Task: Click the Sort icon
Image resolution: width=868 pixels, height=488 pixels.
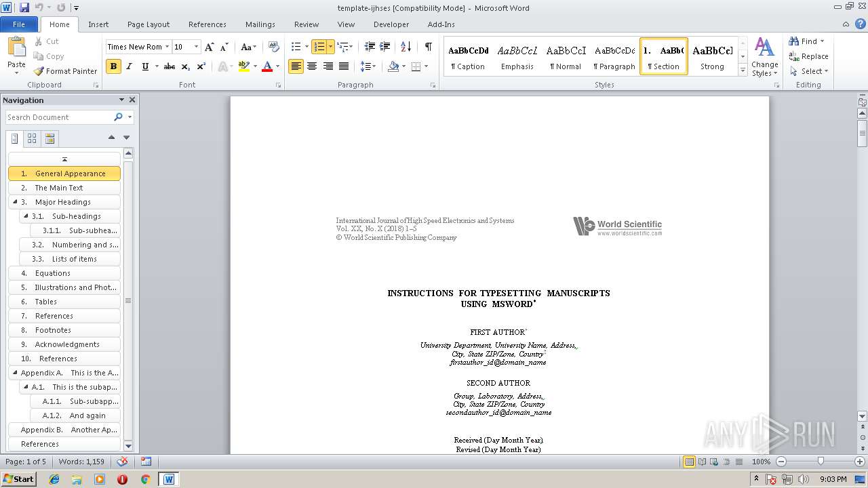Action: 406,47
